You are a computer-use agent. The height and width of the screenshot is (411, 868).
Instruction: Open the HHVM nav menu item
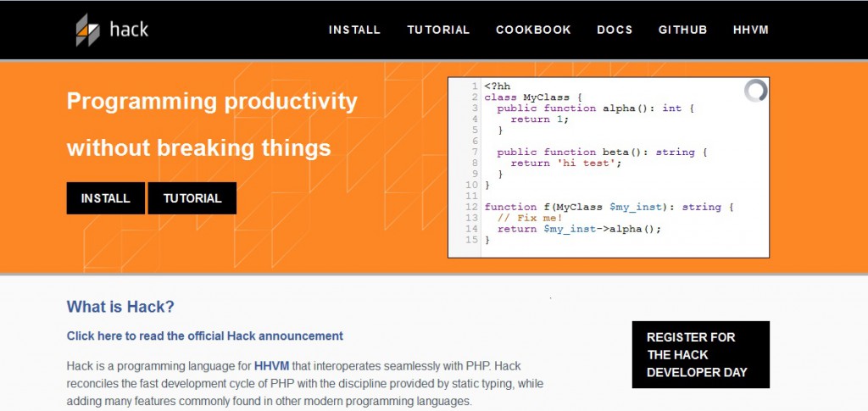click(751, 30)
